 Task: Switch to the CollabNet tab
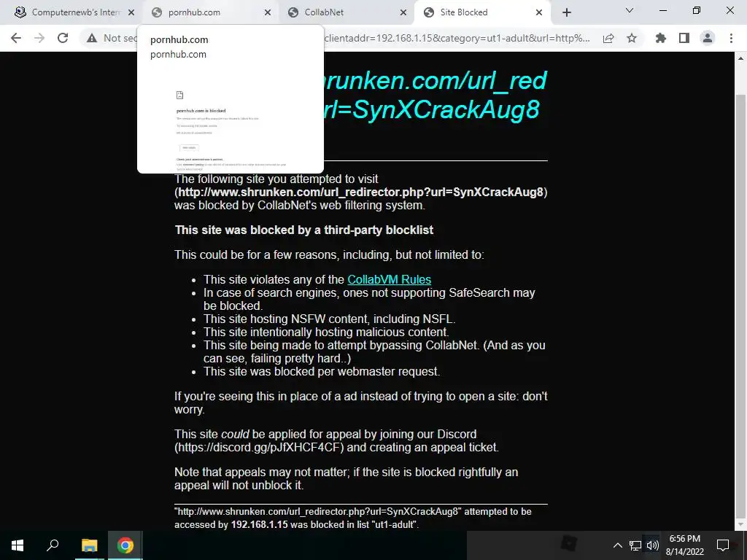347,12
